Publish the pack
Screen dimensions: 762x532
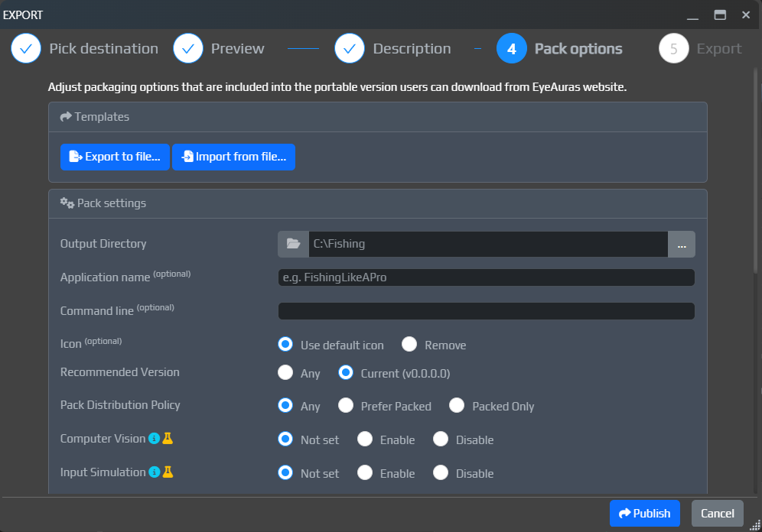(x=644, y=513)
